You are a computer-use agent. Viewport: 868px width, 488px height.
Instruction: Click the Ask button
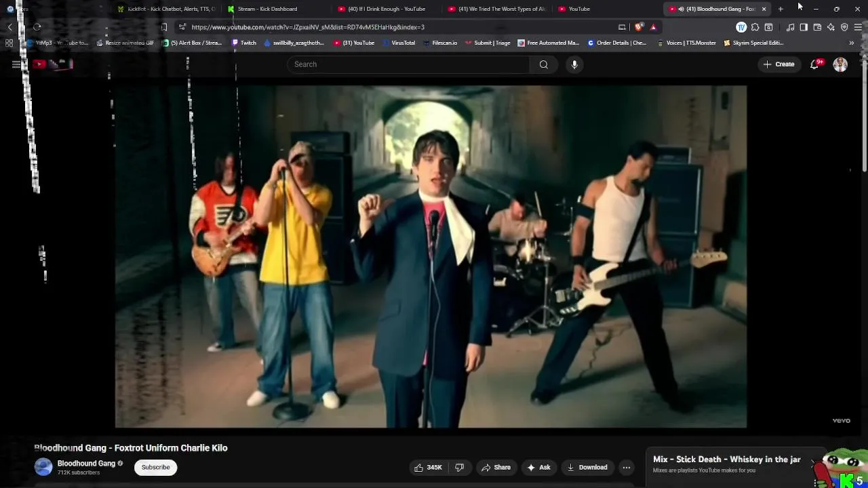[538, 467]
